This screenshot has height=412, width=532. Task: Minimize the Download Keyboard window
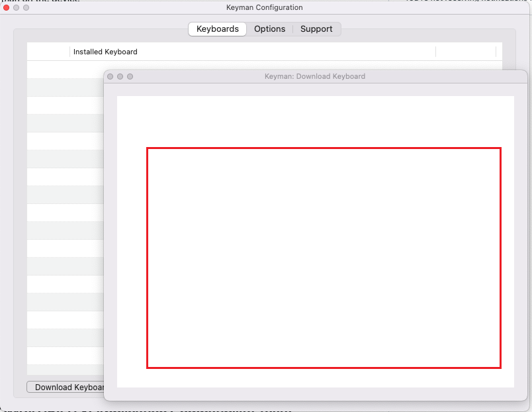[x=120, y=76]
